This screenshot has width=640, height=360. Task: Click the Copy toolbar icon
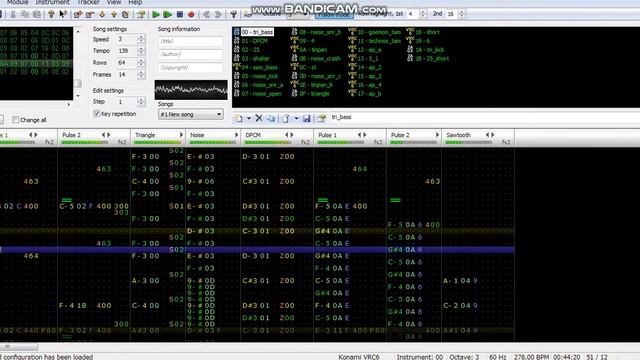pos(25,15)
